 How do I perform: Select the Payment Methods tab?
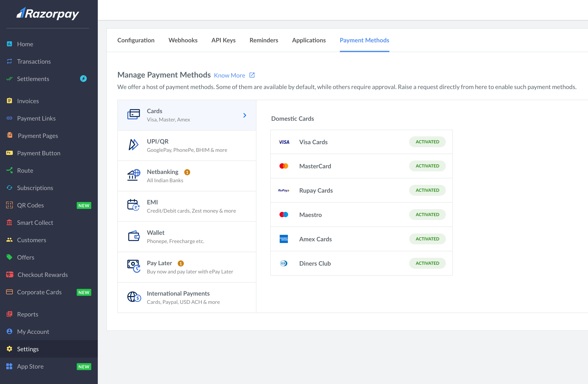[364, 40]
